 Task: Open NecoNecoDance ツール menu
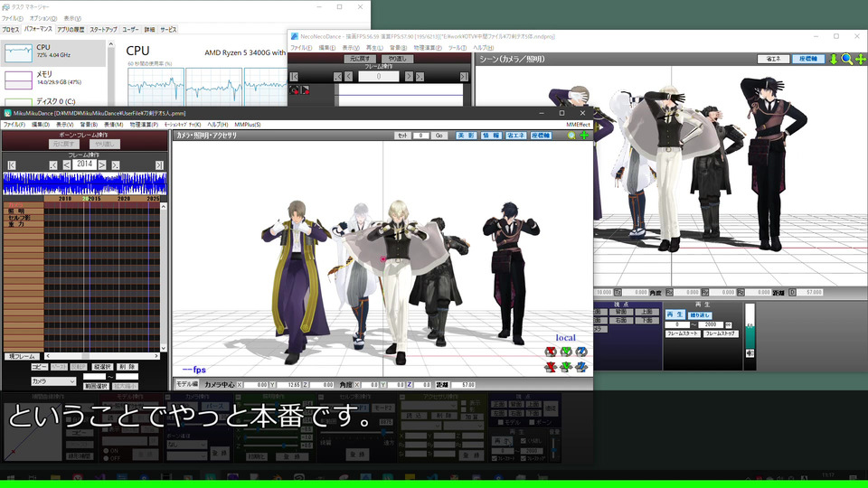pyautogui.click(x=458, y=48)
